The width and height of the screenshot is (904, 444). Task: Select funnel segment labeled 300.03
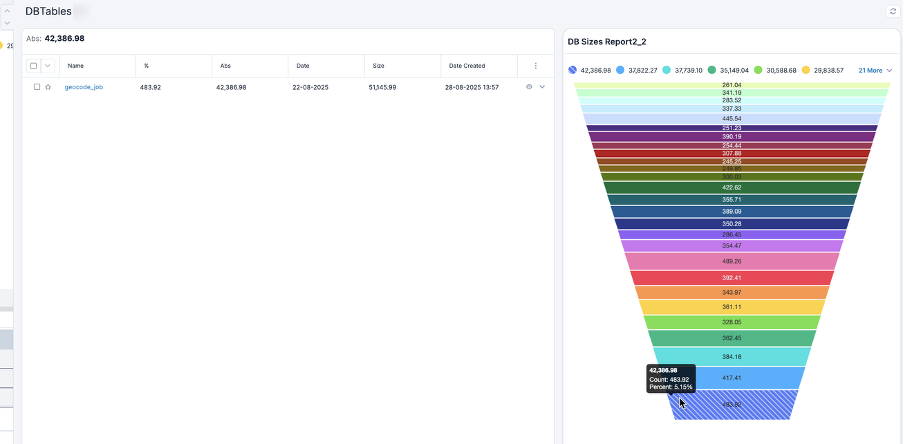[732, 176]
